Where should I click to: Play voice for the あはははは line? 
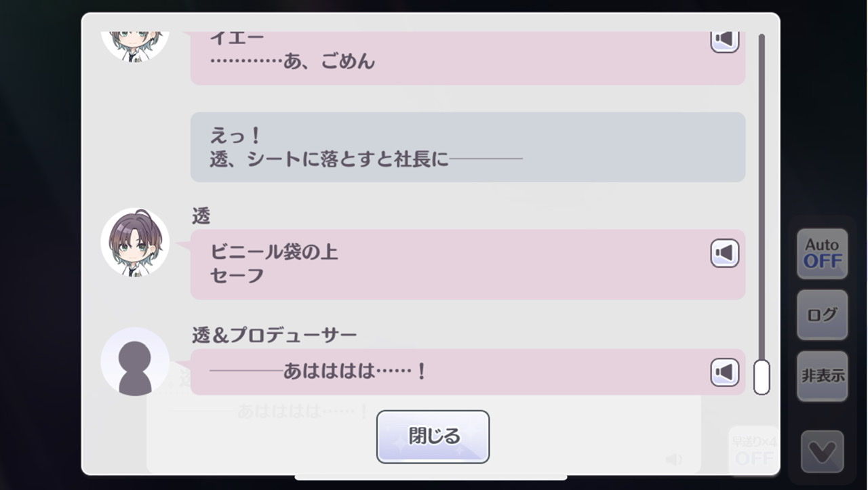pyautogui.click(x=724, y=372)
